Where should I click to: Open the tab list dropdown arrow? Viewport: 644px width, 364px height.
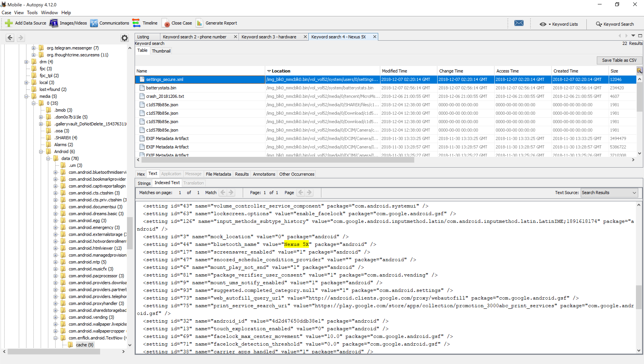point(633,36)
